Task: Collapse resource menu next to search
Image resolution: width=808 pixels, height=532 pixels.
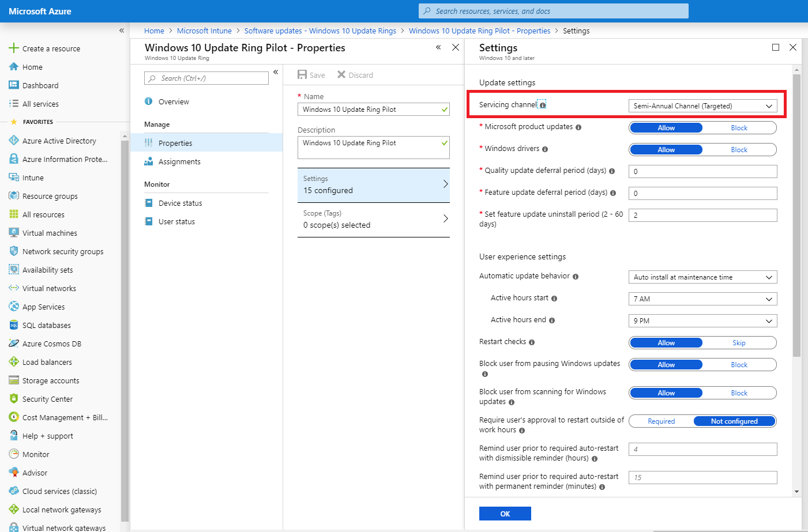Action: 276,72
